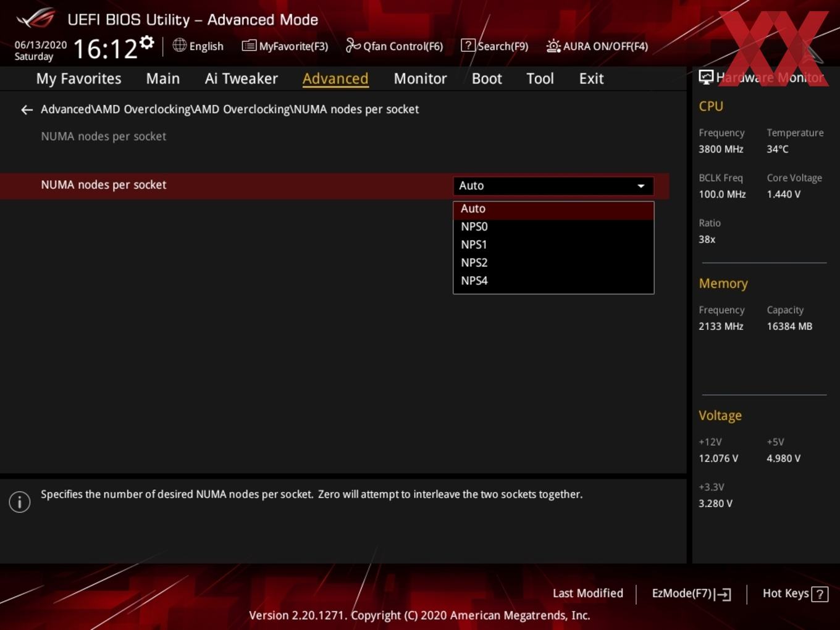Click the Hardware Monitor display icon
This screenshot has height=630, width=840.
pyautogui.click(x=706, y=77)
